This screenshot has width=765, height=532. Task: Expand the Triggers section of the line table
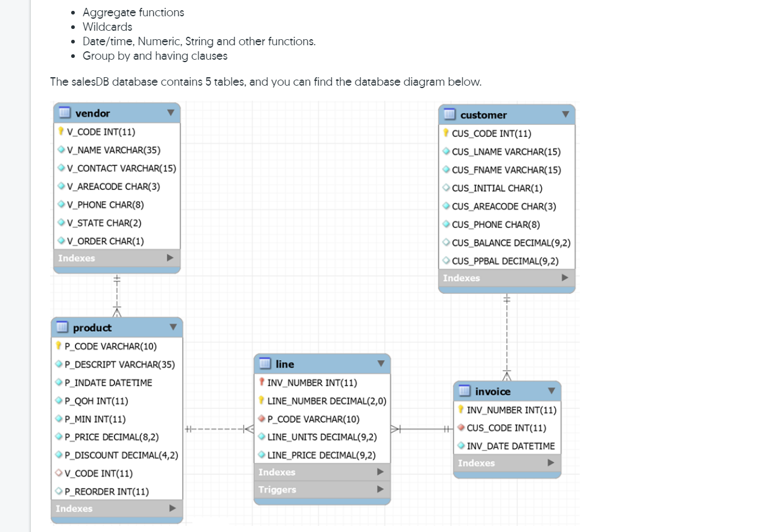tap(381, 489)
